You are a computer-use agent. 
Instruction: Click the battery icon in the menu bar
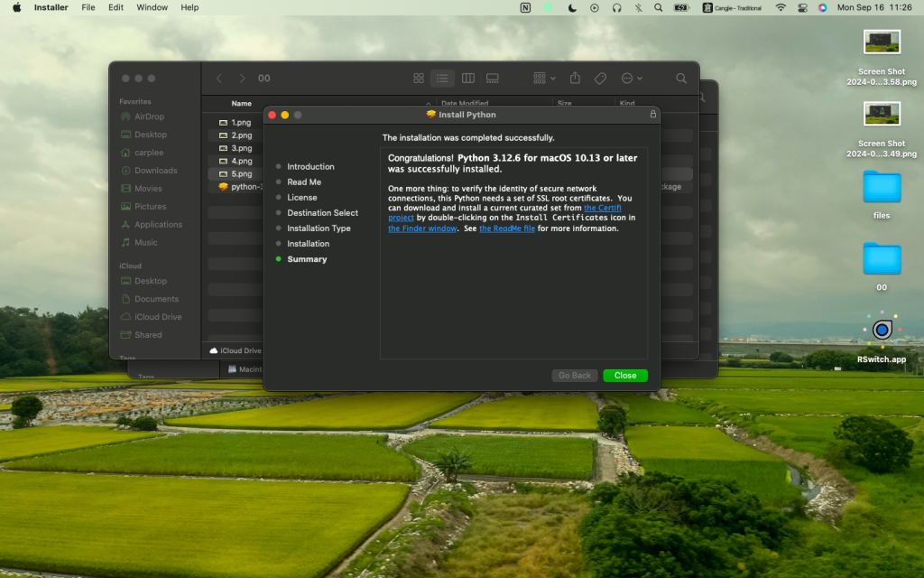(x=682, y=7)
